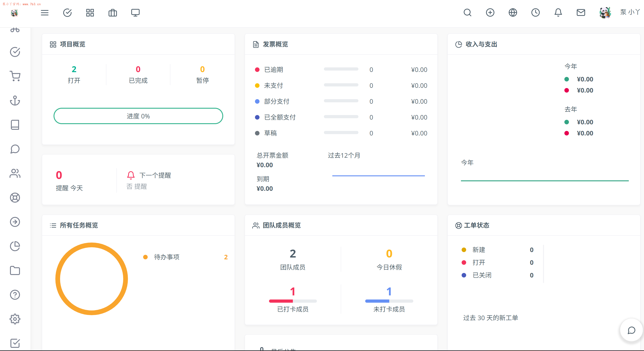The image size is (644, 351).
Task: Click 工单状态 card title
Action: [x=477, y=225]
